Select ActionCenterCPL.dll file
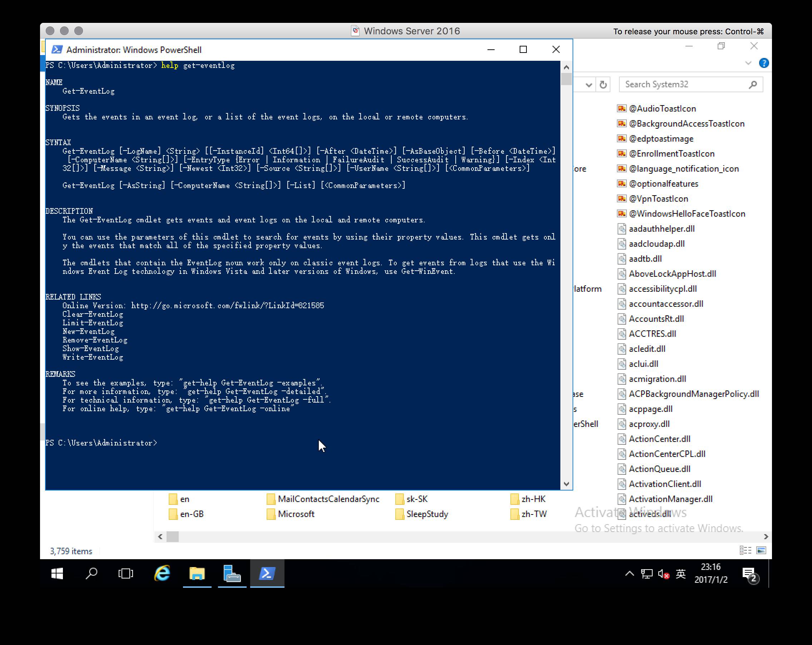812x645 pixels. (661, 454)
